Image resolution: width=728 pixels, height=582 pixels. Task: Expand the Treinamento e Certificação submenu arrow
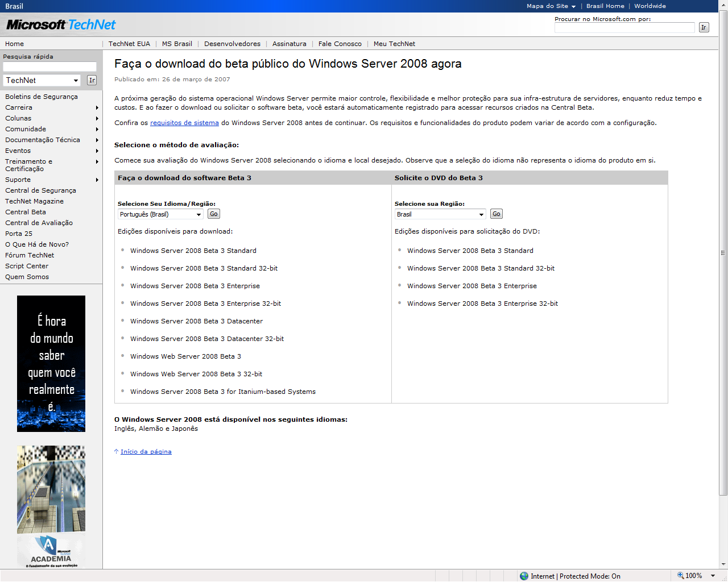tap(97, 162)
